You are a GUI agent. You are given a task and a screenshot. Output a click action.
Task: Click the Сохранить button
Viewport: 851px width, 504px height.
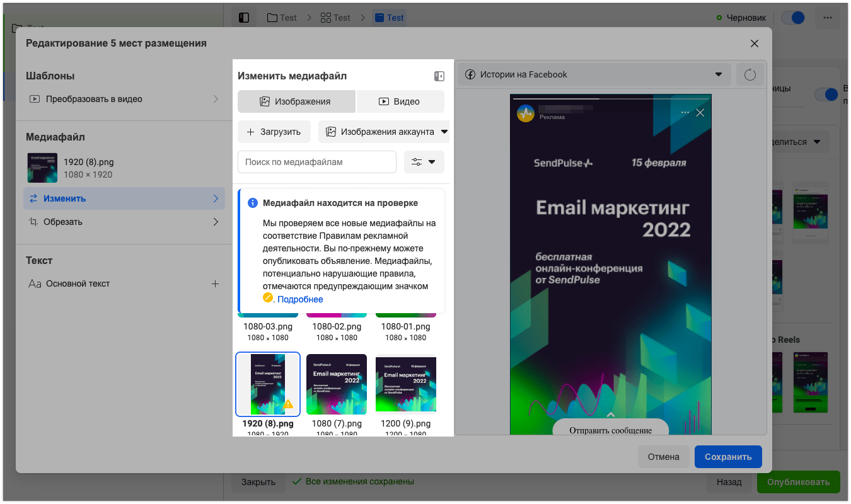pyautogui.click(x=728, y=457)
